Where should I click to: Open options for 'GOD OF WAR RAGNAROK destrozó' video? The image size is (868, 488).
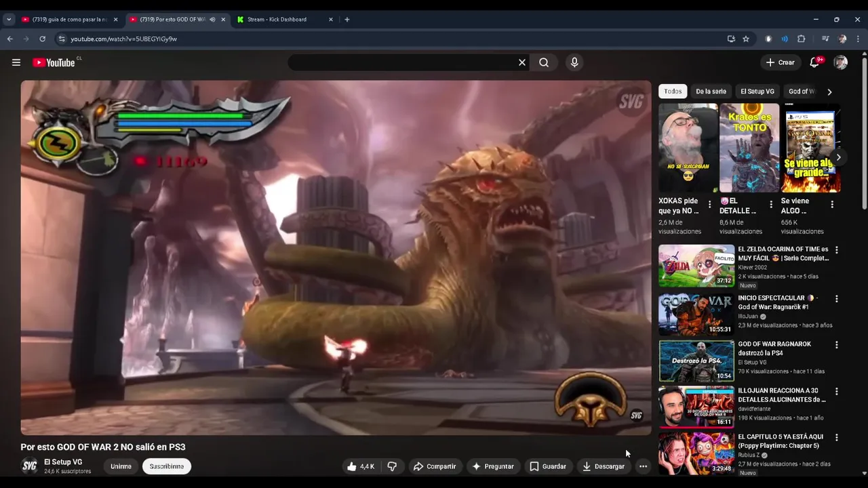836,345
